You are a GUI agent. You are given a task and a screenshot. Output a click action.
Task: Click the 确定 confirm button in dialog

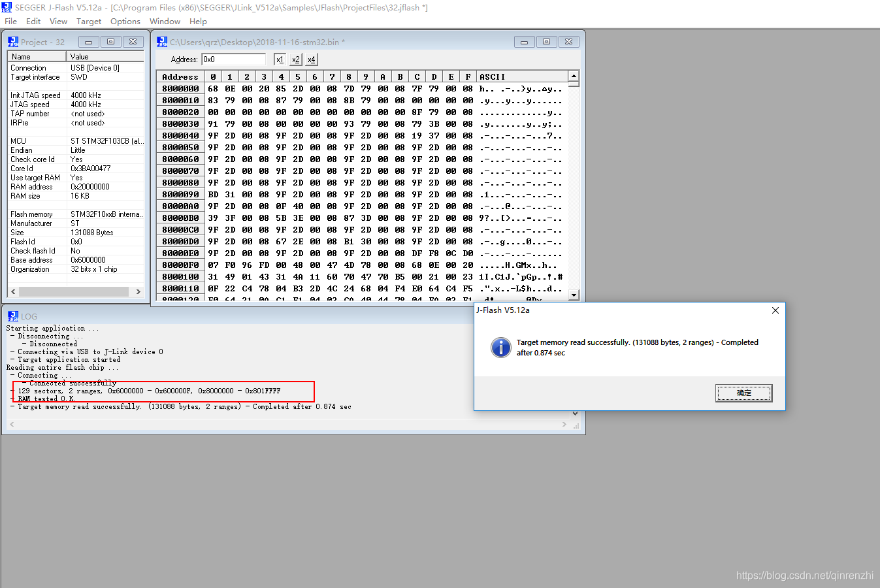click(x=744, y=393)
